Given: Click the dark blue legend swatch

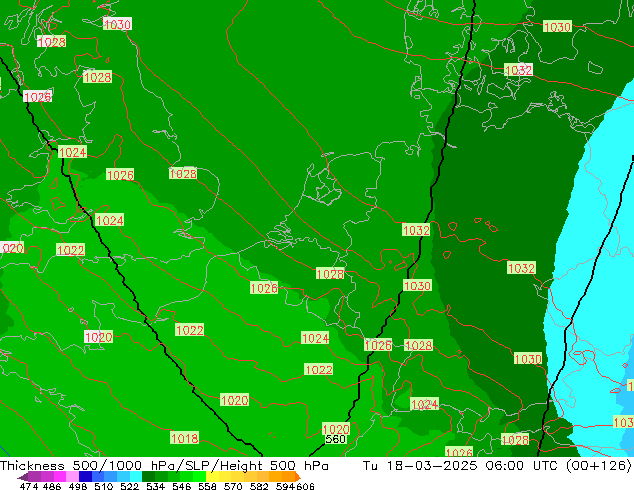Looking at the screenshot, I should click(85, 477).
